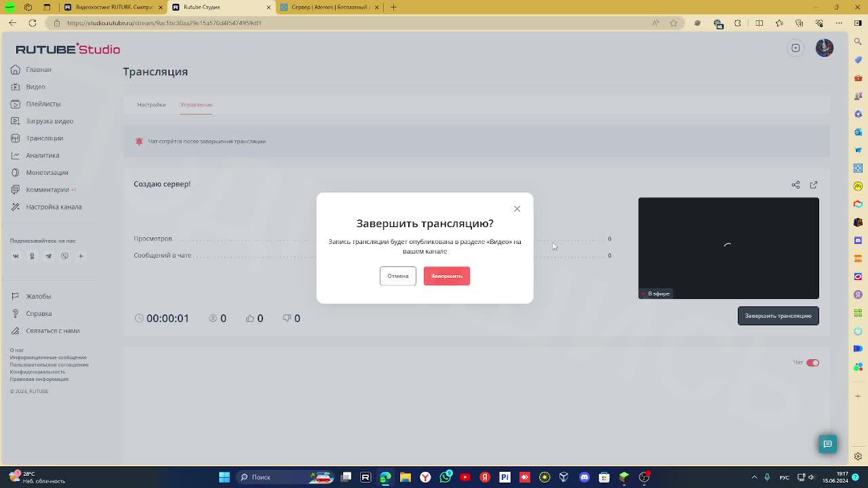
Task: Open the Viber social icon
Action: (64, 256)
